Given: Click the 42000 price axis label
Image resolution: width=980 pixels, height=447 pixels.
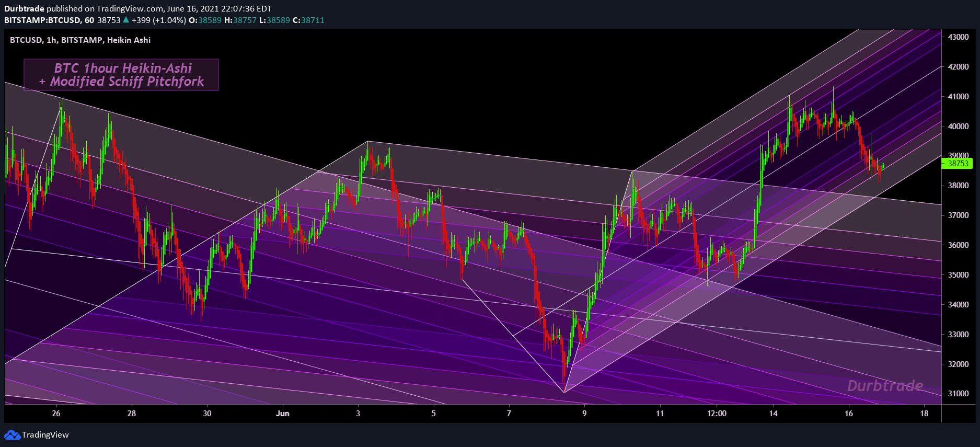Looking at the screenshot, I should coord(958,67).
